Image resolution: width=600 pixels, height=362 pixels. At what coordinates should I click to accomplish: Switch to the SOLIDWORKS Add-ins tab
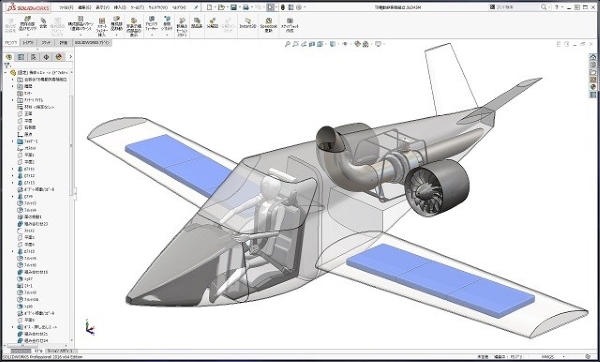coord(91,43)
